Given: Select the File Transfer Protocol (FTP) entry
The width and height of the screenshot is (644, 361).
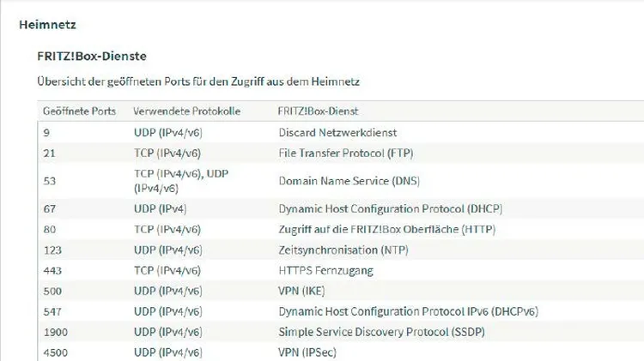Looking at the screenshot, I should (346, 153).
